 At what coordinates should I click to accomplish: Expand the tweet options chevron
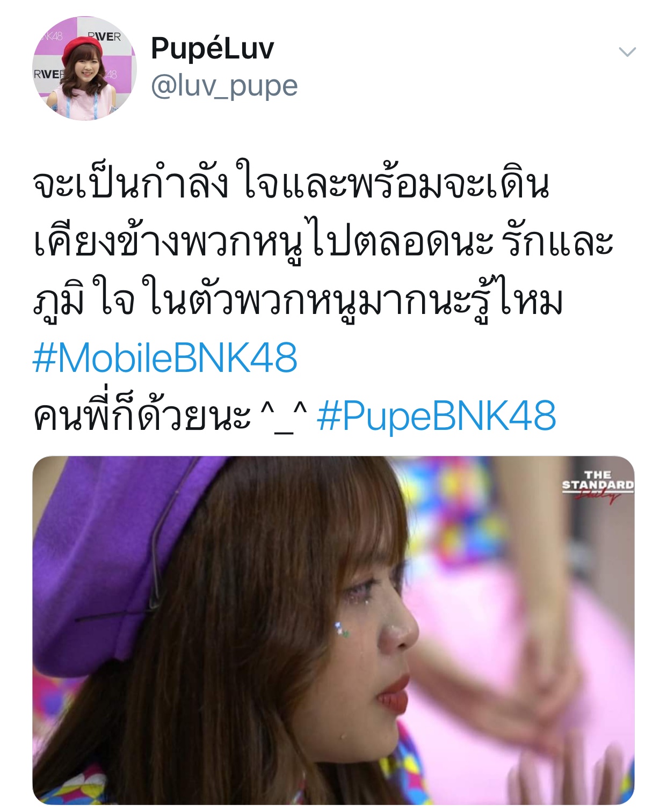pyautogui.click(x=627, y=52)
